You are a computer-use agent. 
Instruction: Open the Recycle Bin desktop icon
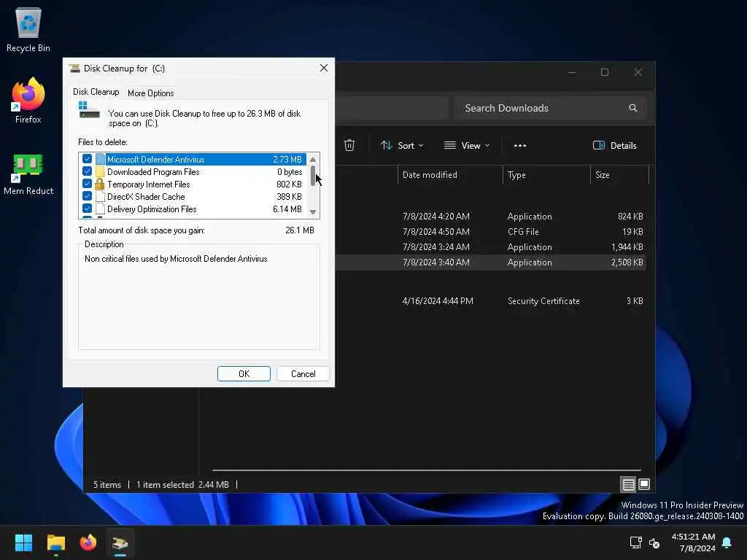pos(28,29)
